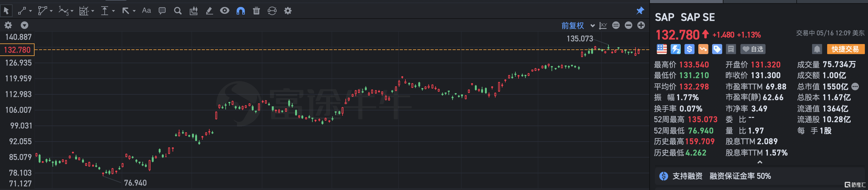
Task: Add a speech bubble comment note
Action: coord(162,11)
